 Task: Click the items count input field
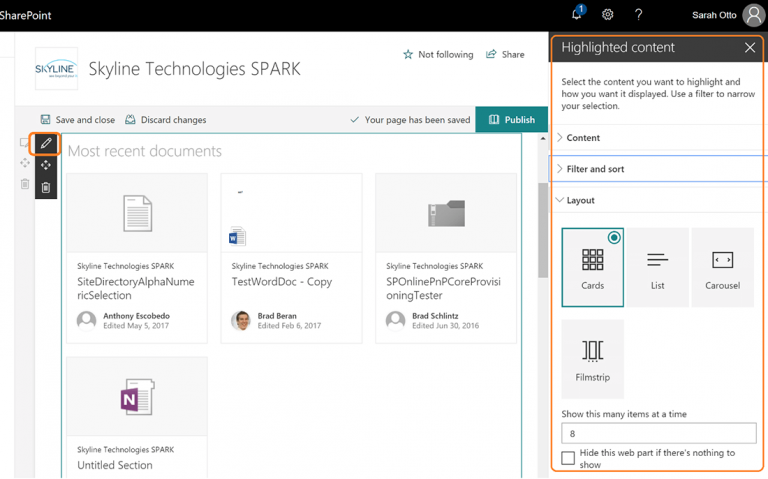click(658, 434)
